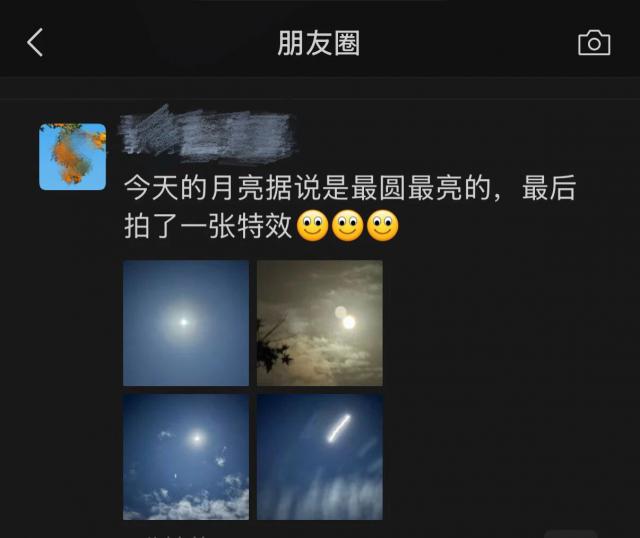Tap the 朋友圈 title in the header
The width and height of the screenshot is (640, 538).
pyautogui.click(x=318, y=43)
